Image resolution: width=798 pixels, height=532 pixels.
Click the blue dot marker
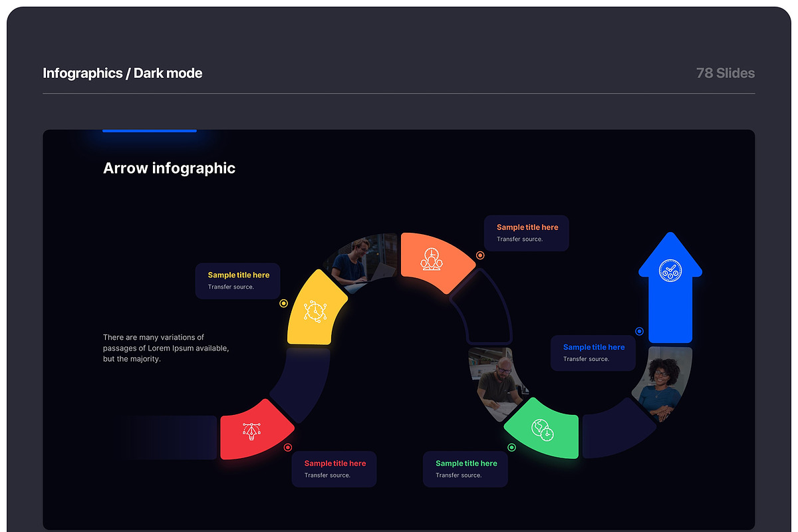coord(640,331)
